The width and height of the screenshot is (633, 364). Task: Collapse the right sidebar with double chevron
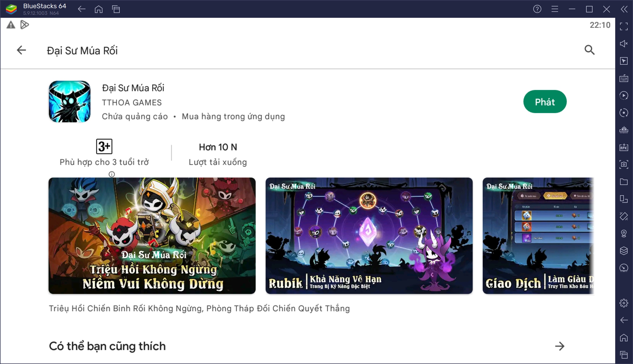click(x=624, y=9)
